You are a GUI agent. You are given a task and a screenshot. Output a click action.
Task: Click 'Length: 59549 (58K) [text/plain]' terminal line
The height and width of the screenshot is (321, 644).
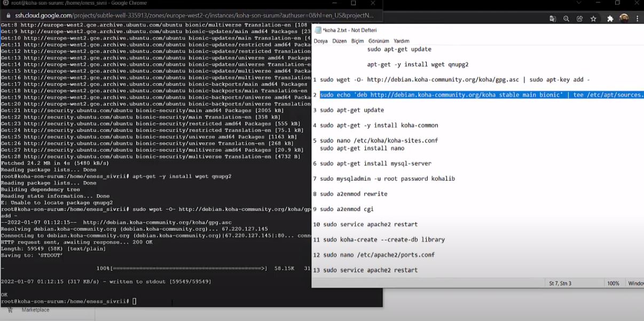53,248
